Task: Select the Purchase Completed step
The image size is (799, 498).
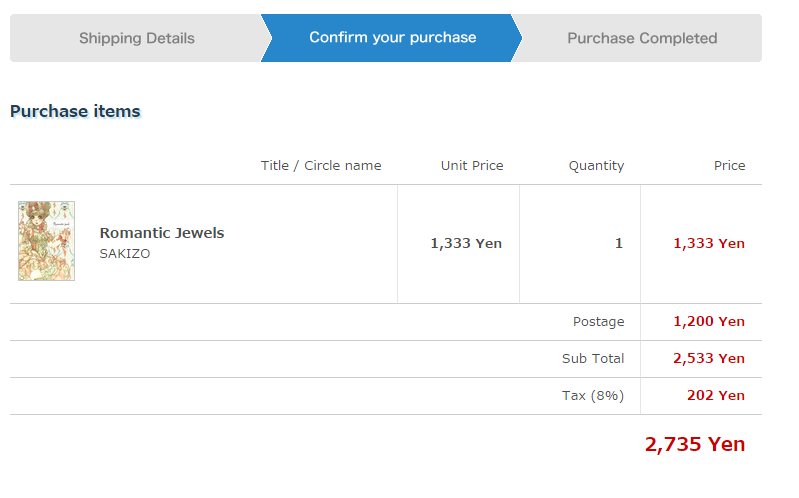Action: coord(642,38)
